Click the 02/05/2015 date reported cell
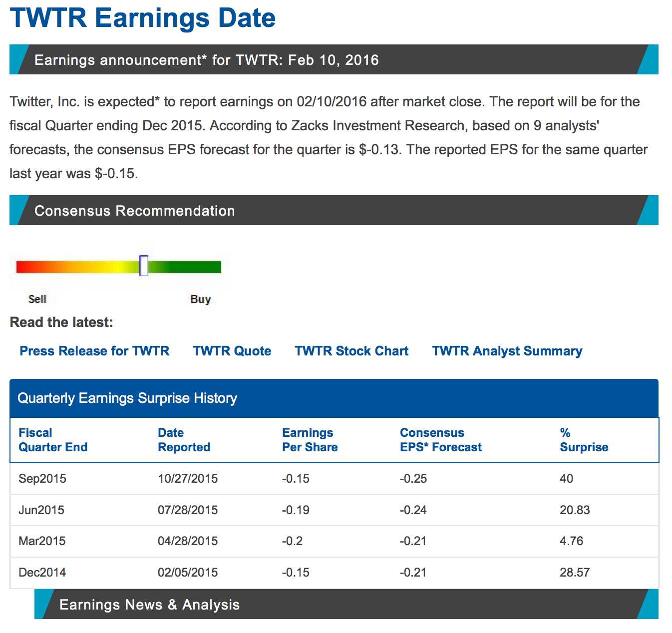 click(188, 573)
